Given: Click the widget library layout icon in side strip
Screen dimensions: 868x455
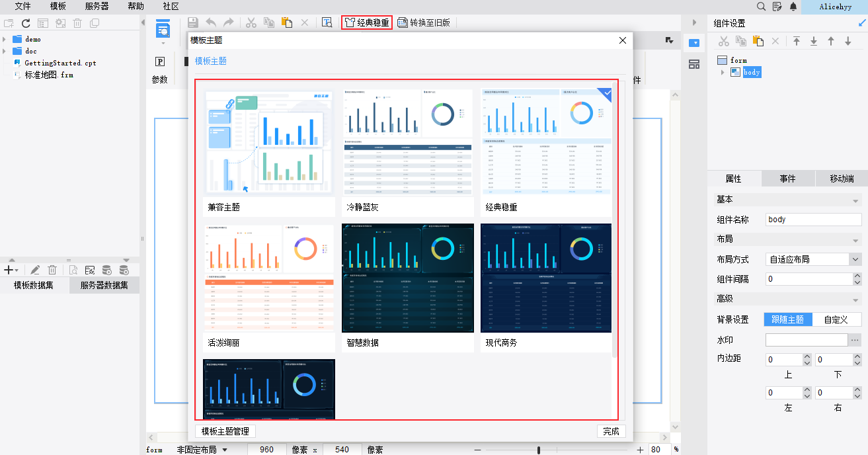Looking at the screenshot, I should click(694, 64).
